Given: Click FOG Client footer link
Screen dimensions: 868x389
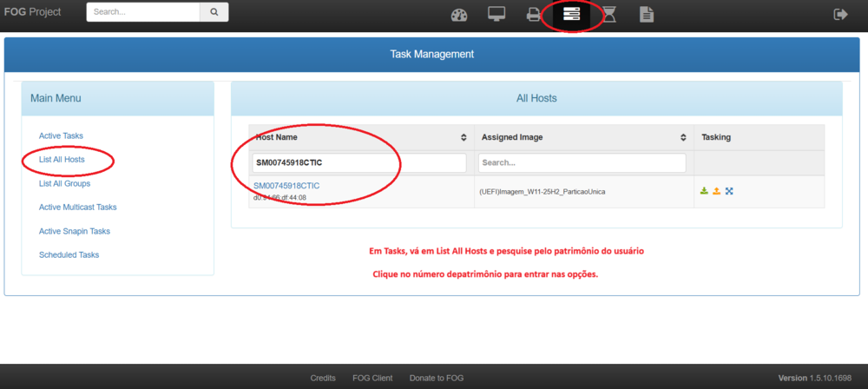Looking at the screenshot, I should (372, 378).
